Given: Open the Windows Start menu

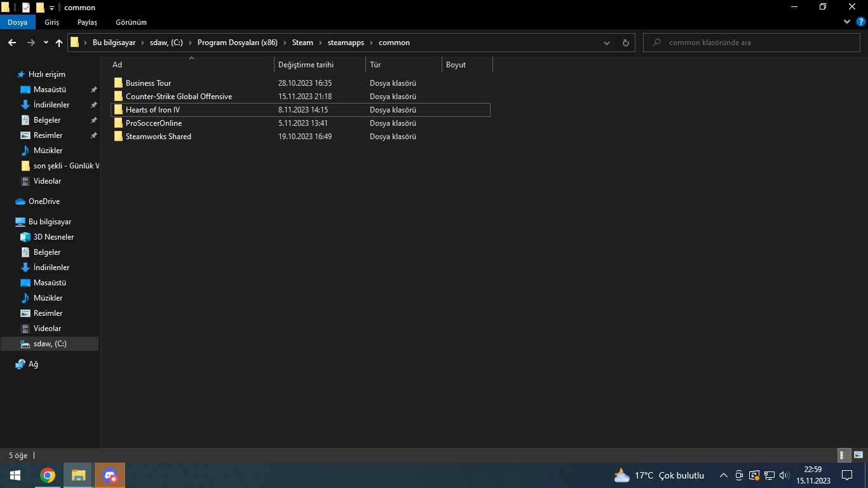Looking at the screenshot, I should (x=15, y=475).
